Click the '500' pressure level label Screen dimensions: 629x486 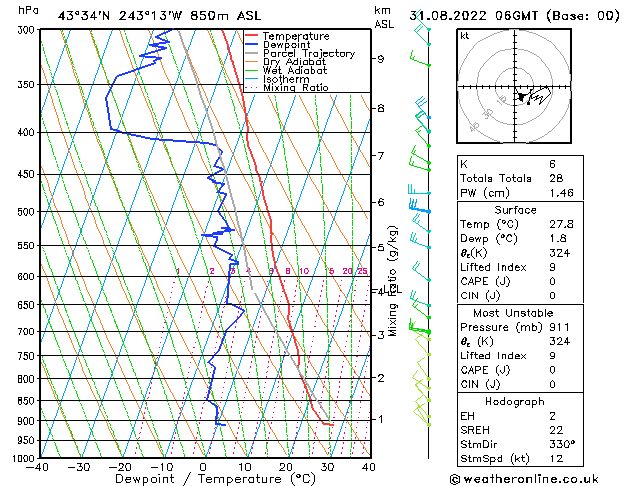pyautogui.click(x=28, y=212)
